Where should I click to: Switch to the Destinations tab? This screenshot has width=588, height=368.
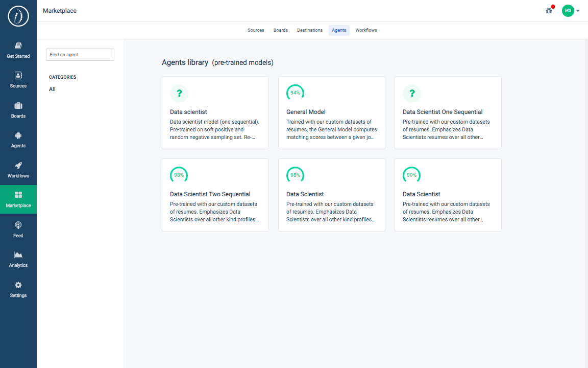[x=310, y=30]
